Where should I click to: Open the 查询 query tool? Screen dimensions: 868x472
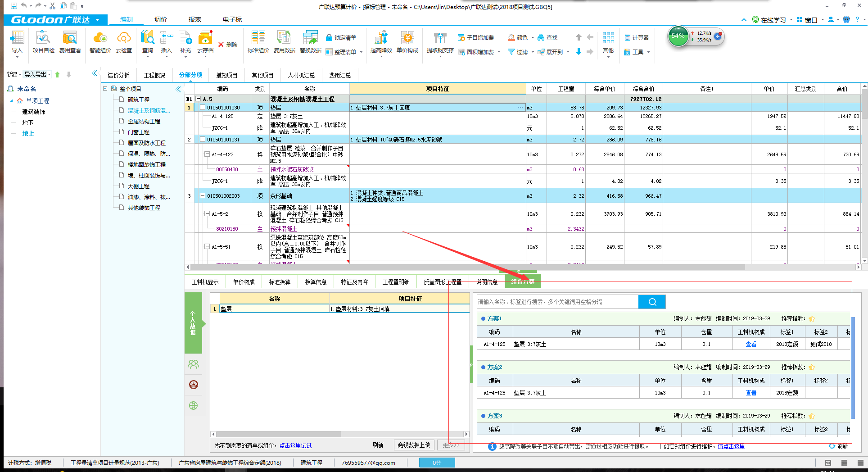tap(148, 42)
